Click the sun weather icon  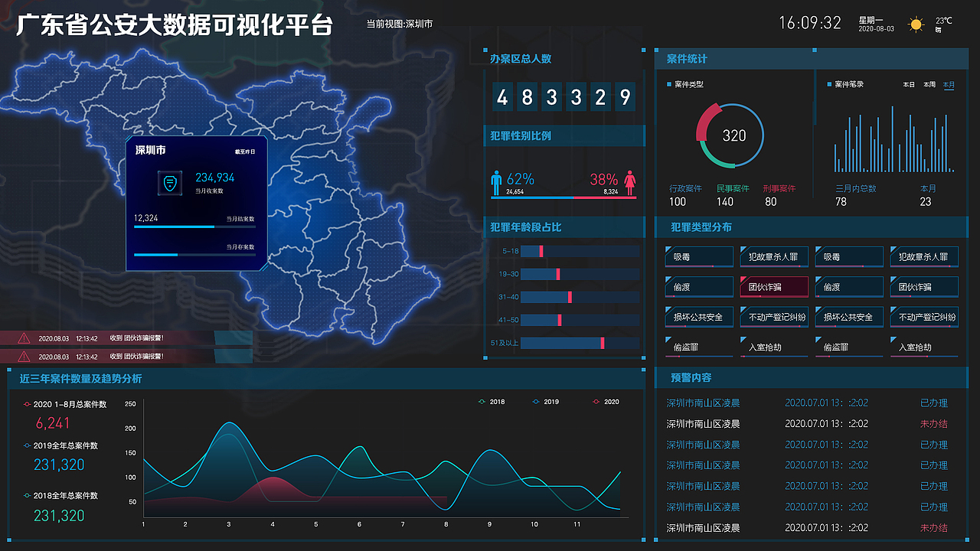(x=916, y=24)
